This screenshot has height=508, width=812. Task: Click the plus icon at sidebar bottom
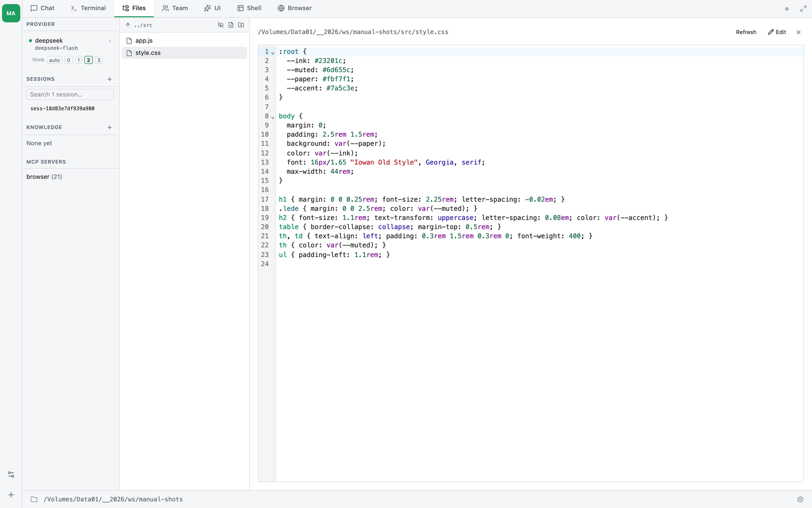click(x=11, y=495)
